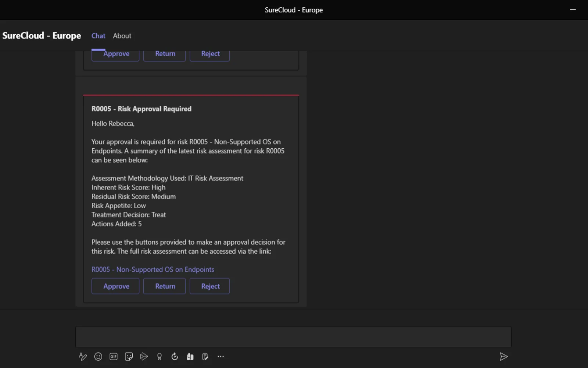Select the 'R0005 - Risk Approval Required' heading

click(141, 109)
